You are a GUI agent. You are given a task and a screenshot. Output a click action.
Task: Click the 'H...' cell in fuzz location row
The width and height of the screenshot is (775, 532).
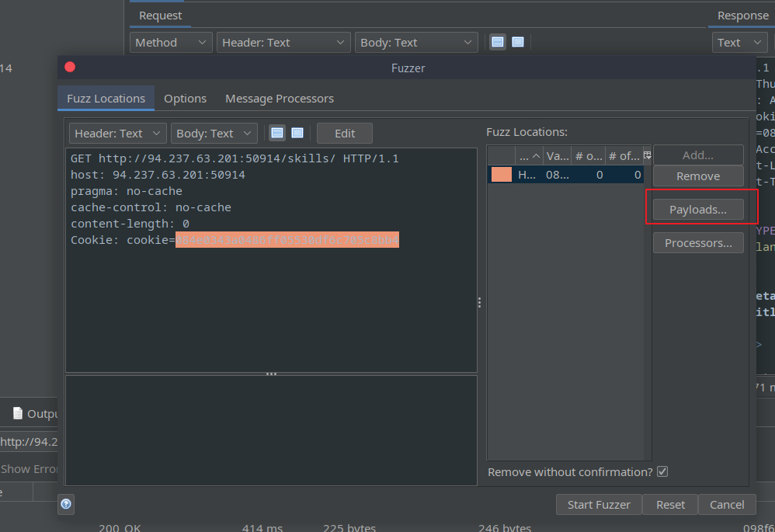coord(527,175)
